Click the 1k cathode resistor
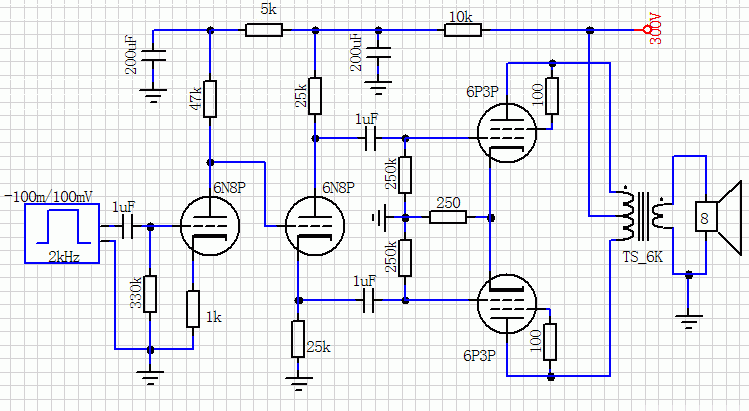 [192, 309]
